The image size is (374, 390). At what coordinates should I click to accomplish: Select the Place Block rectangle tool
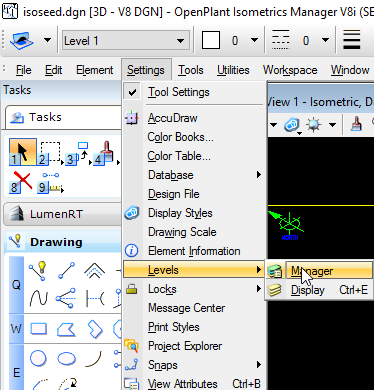(x=39, y=329)
